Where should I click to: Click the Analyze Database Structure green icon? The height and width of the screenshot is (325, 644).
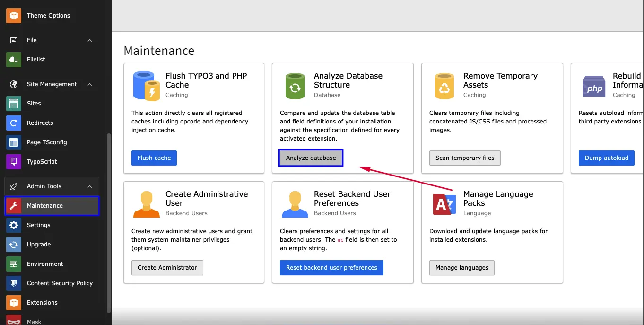[295, 86]
